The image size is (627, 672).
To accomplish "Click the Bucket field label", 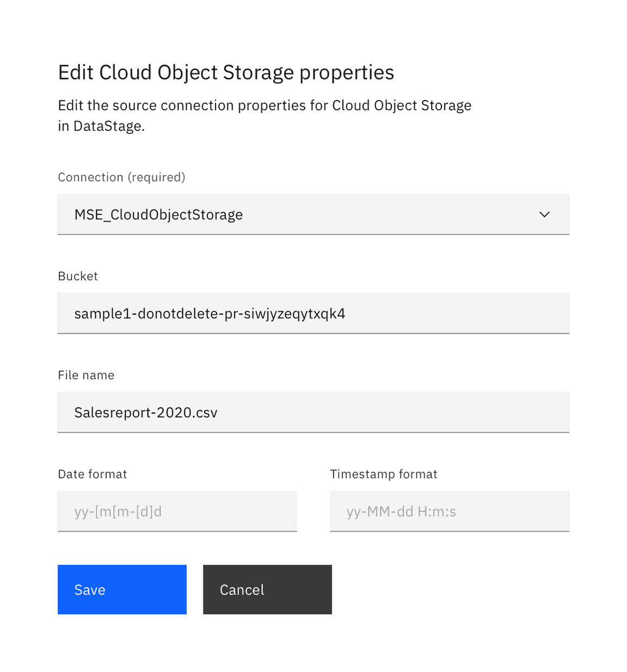I will coord(78,276).
